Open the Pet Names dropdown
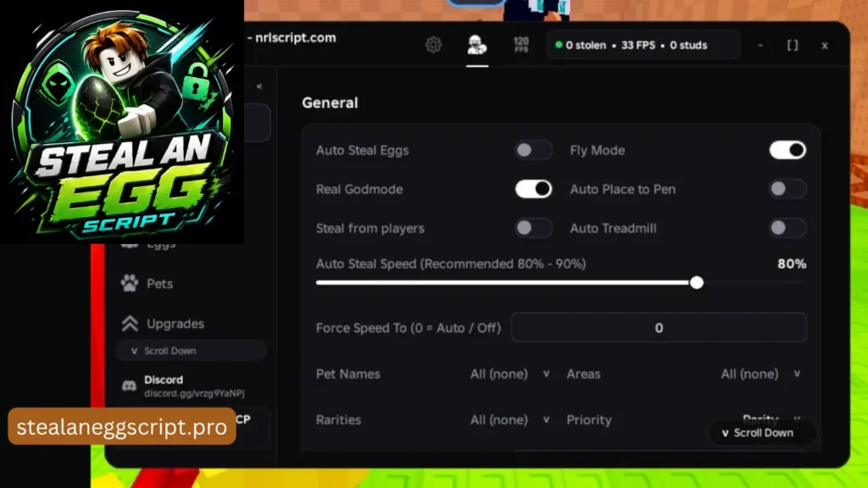 pyautogui.click(x=509, y=374)
